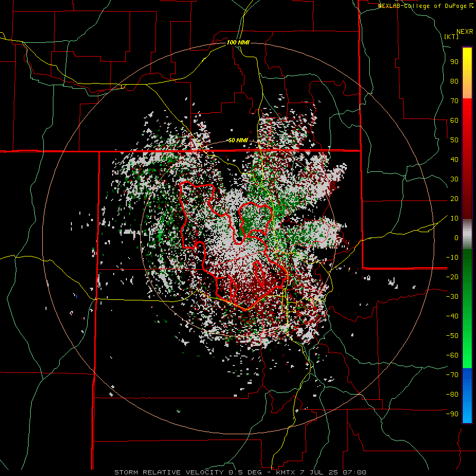Image resolution: width=476 pixels, height=476 pixels.
Task: Click the "KMTX" radar site identifier
Action: click(286, 472)
